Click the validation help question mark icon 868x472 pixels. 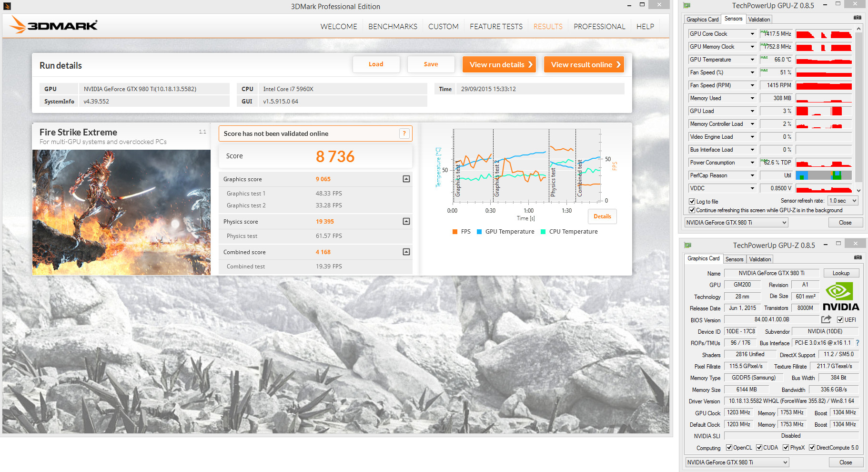click(404, 133)
